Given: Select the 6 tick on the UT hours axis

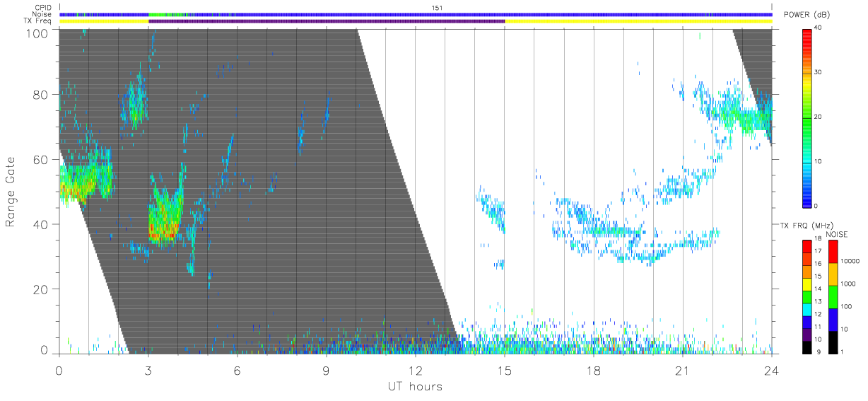Looking at the screenshot, I should tap(237, 370).
